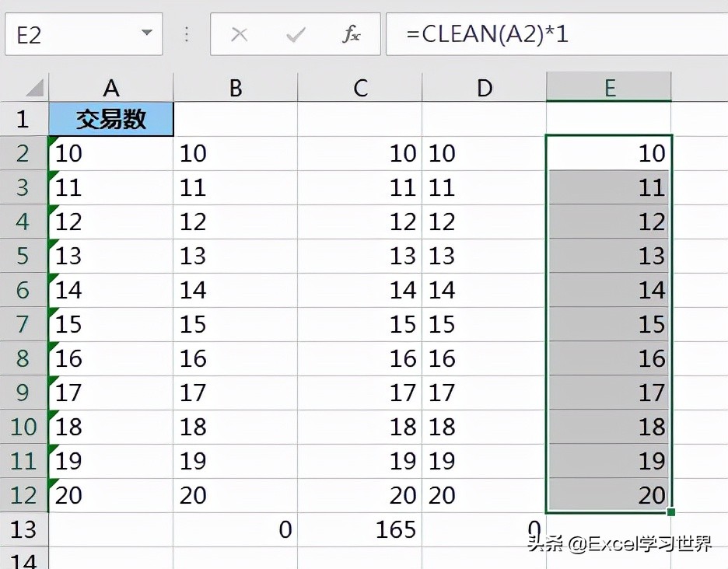Select row 2 header
The width and height of the screenshot is (728, 569).
point(24,153)
